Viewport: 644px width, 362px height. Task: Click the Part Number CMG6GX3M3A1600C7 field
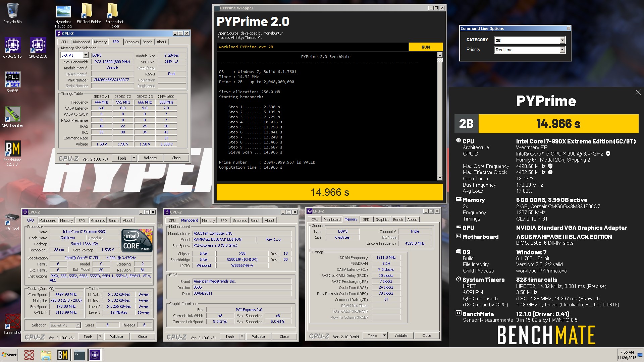click(112, 80)
